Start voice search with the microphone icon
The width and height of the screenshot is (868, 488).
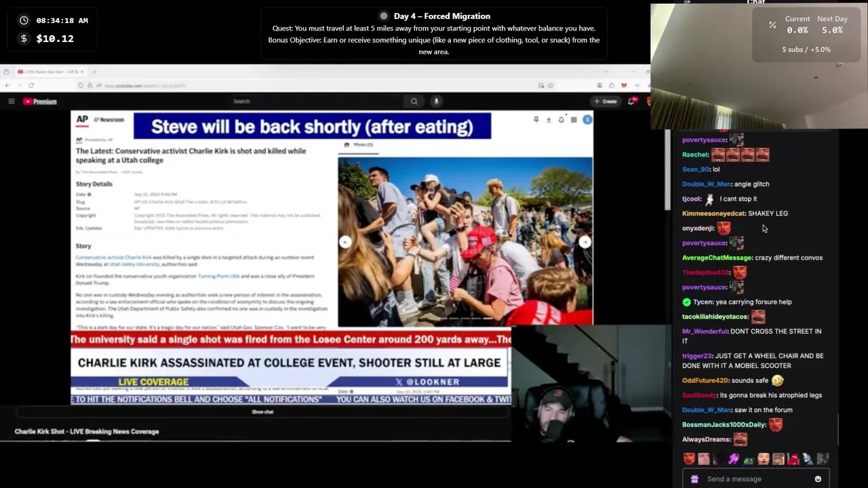click(x=436, y=101)
